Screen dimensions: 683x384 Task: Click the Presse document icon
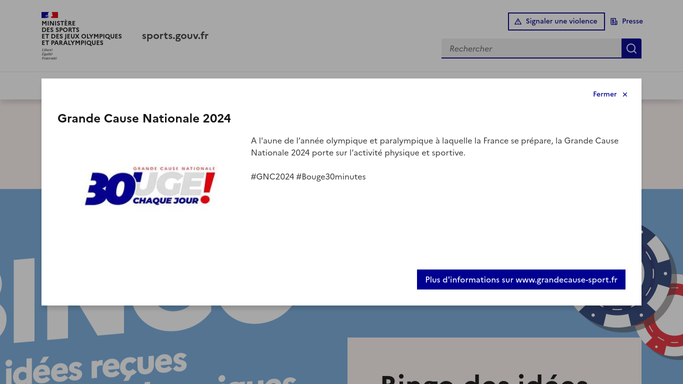pos(614,21)
